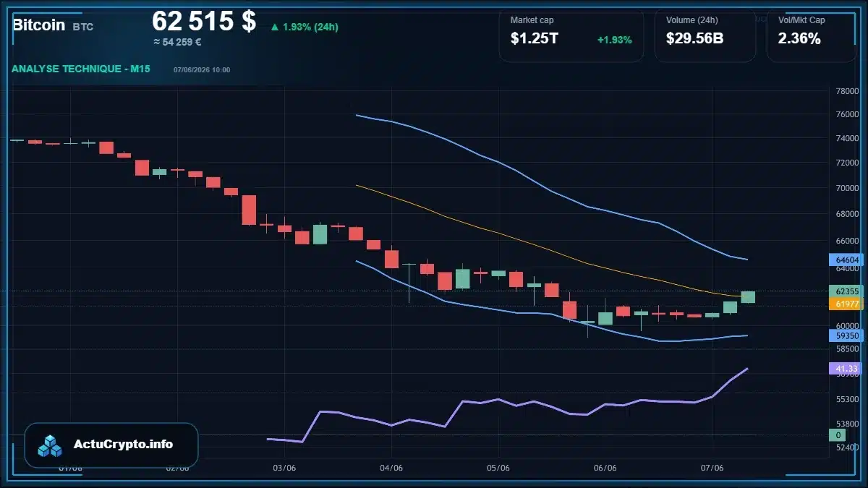
Task: Click the 74000 price axis label
Action: 847,138
